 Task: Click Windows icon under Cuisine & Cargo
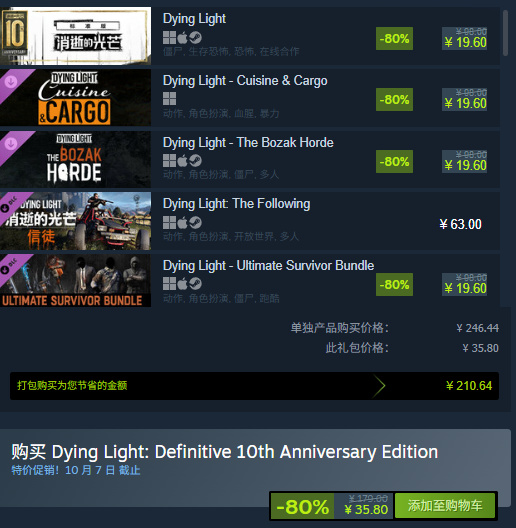pos(169,99)
